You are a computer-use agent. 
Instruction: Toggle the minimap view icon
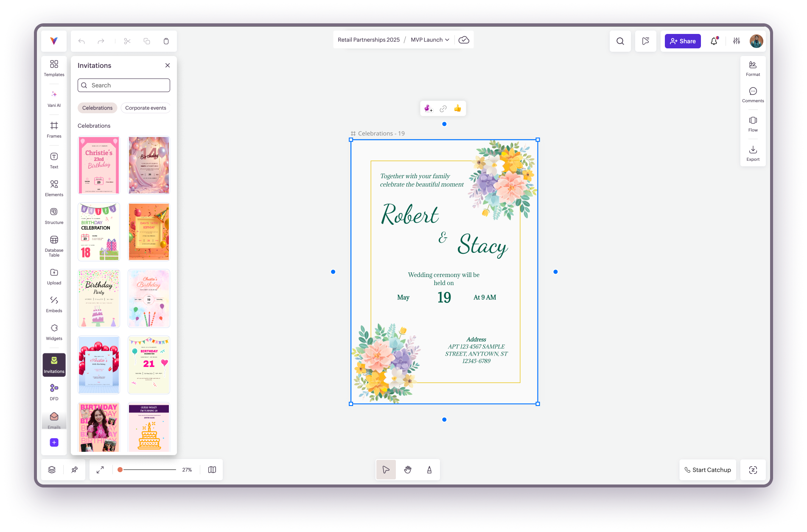(x=212, y=470)
